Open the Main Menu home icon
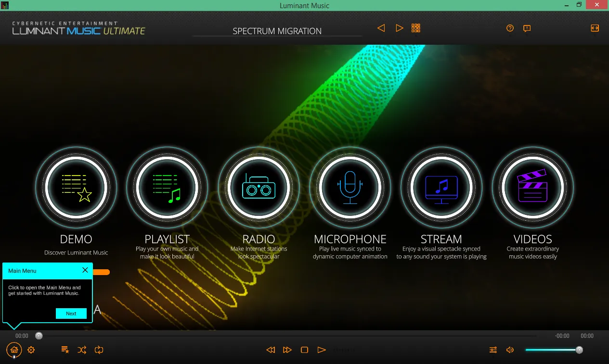The image size is (609, 364). (14, 350)
